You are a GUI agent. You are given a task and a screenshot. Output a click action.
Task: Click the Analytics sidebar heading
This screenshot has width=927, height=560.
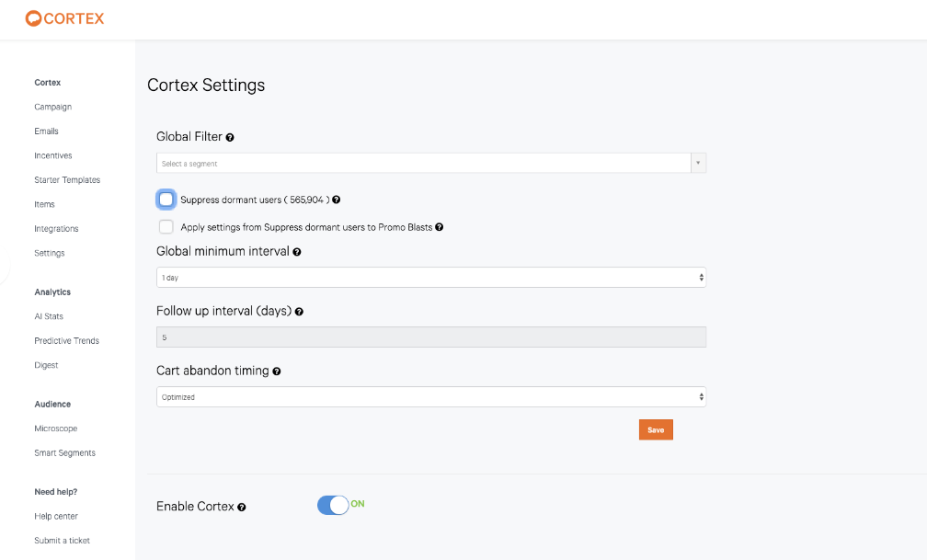(52, 292)
